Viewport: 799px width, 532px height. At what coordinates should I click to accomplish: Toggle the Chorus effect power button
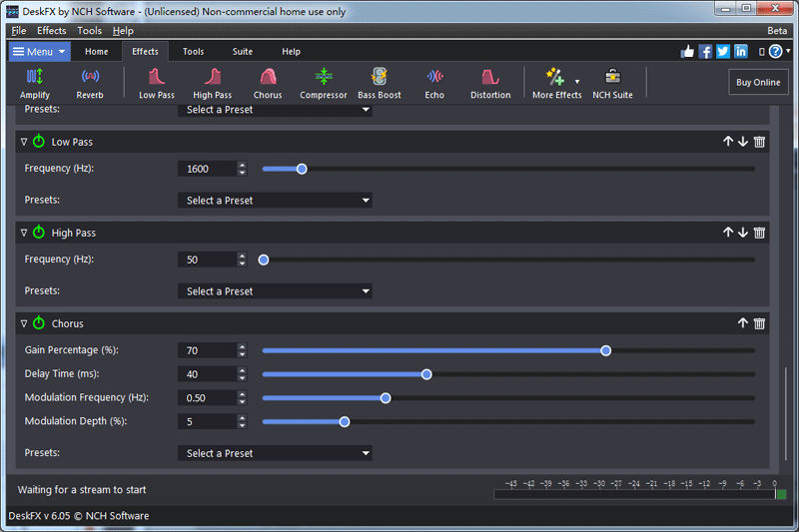pos(39,323)
